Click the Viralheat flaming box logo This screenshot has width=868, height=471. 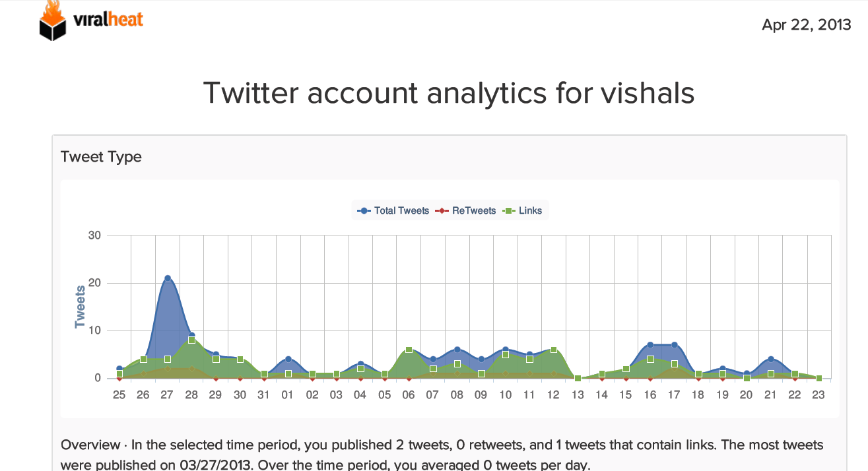pos(54,20)
